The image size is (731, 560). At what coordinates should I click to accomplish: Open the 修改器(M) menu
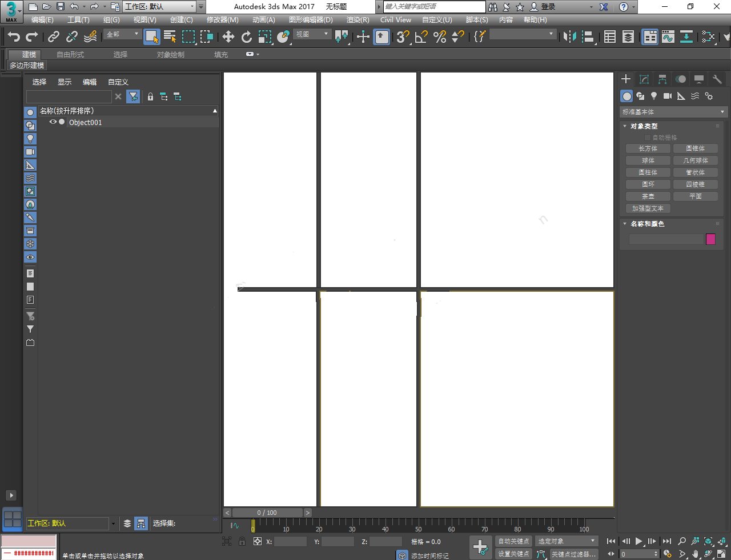(222, 19)
